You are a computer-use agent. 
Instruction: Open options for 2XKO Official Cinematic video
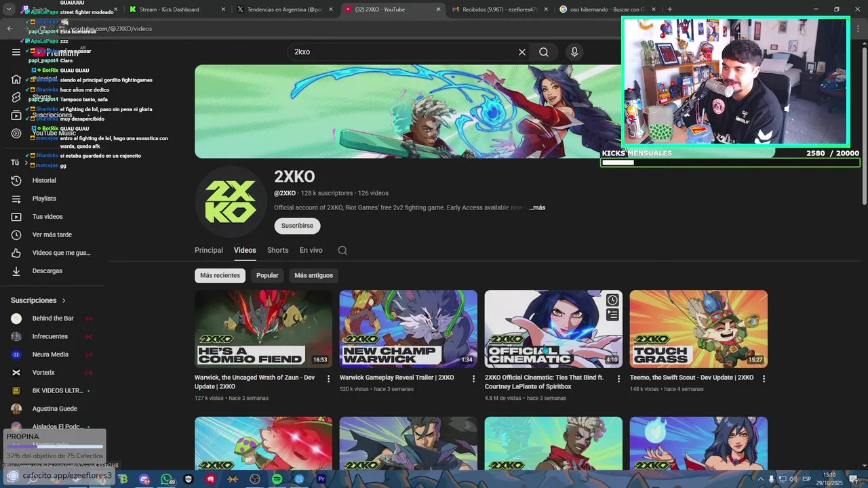[618, 379]
